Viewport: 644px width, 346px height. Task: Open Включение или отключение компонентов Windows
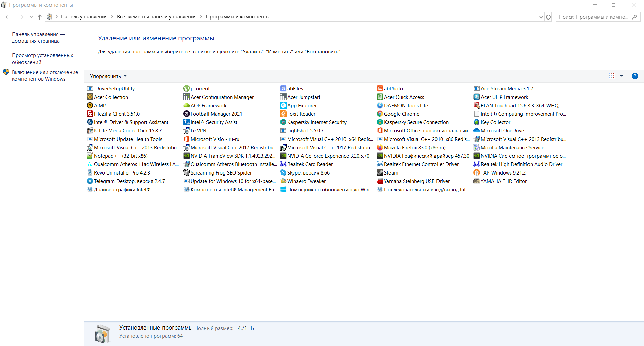pyautogui.click(x=45, y=76)
